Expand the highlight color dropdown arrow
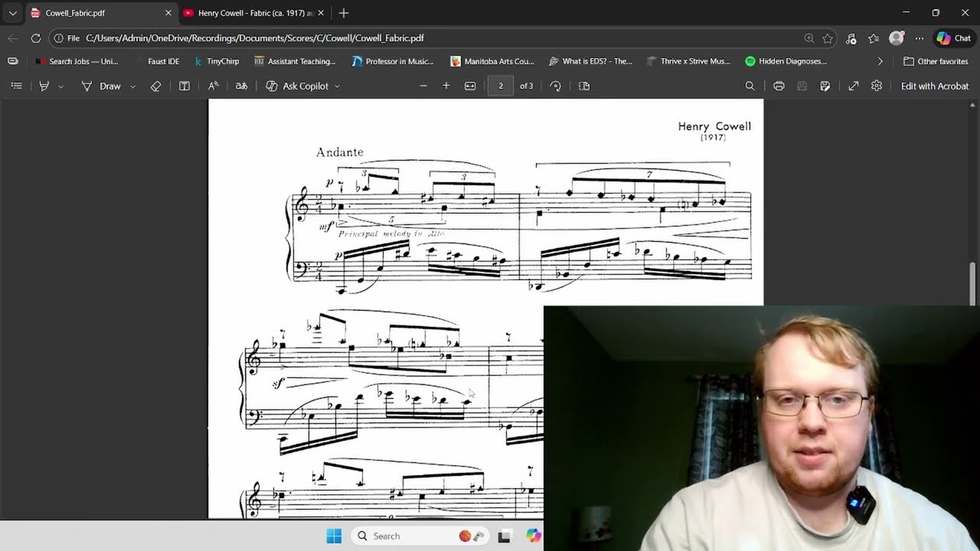The width and height of the screenshot is (980, 551). click(x=61, y=86)
